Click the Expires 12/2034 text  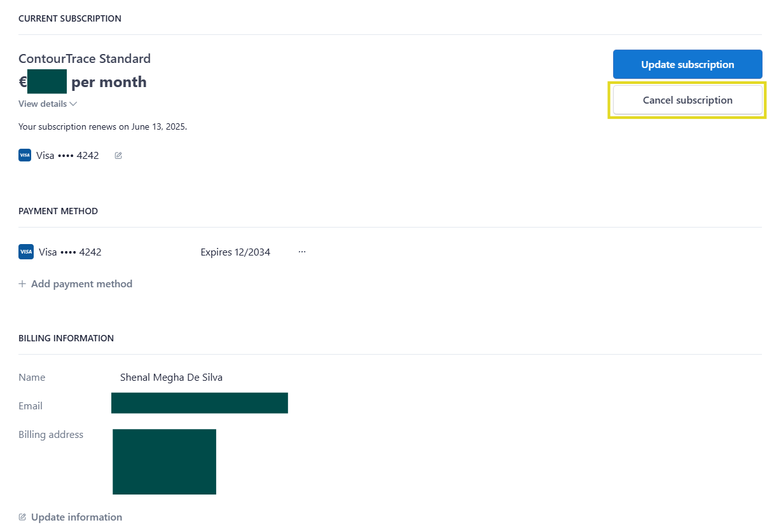235,252
